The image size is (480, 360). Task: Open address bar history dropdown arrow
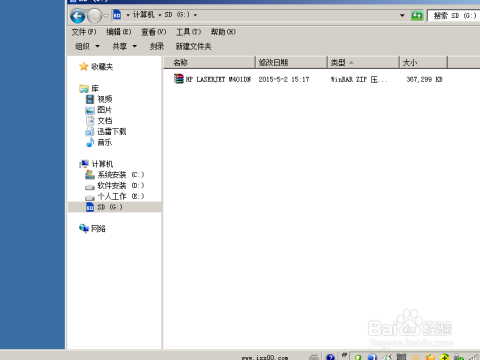402,15
